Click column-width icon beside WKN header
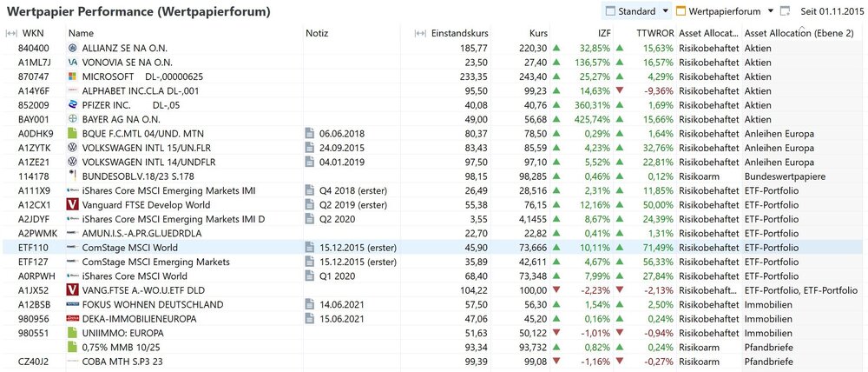The image size is (868, 372). (x=11, y=33)
